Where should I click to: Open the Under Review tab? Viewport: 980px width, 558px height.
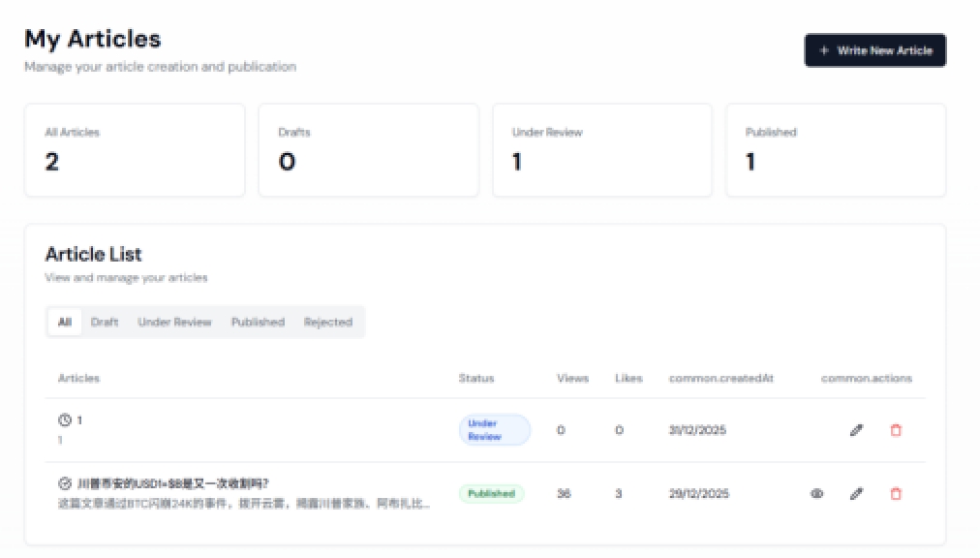click(174, 322)
